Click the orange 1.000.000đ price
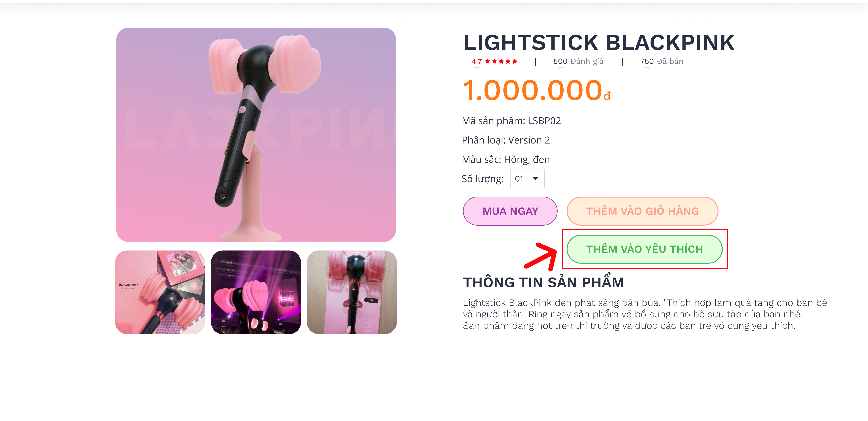 (536, 90)
